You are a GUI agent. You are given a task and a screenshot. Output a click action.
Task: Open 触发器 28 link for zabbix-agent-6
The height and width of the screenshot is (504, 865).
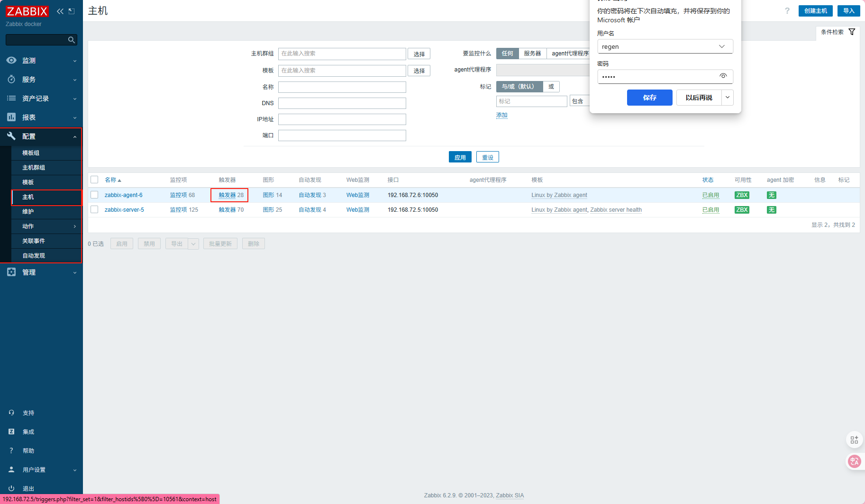click(231, 195)
